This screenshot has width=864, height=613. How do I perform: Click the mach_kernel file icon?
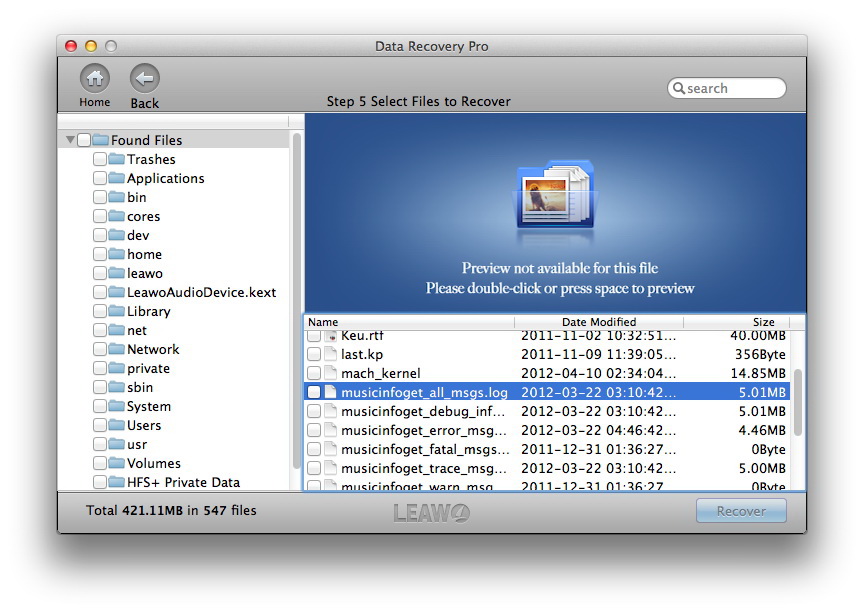tap(330, 373)
